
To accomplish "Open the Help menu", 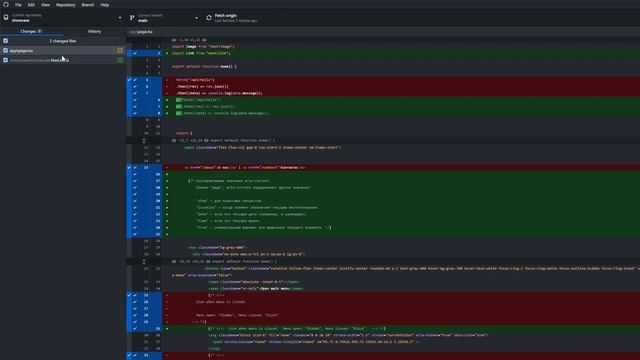I will tap(104, 5).
